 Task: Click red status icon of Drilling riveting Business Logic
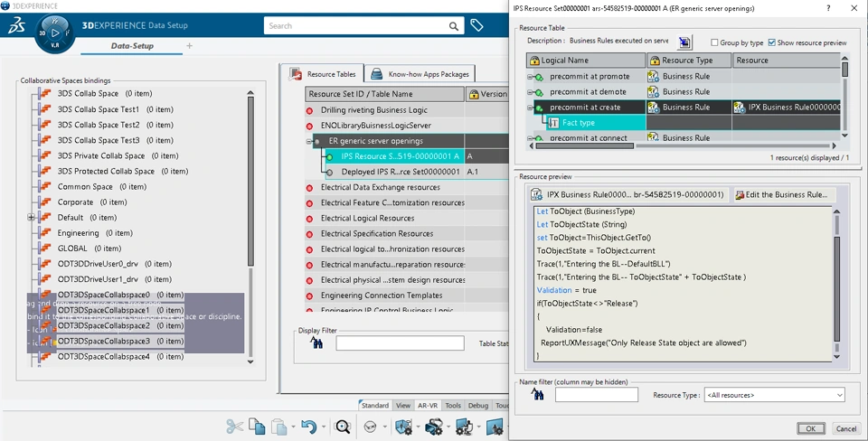point(309,110)
